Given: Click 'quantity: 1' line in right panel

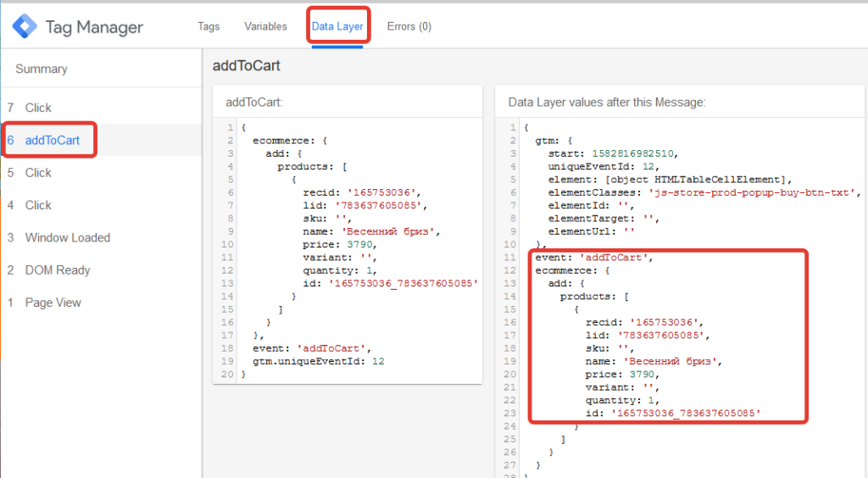Looking at the screenshot, I should [x=622, y=400].
